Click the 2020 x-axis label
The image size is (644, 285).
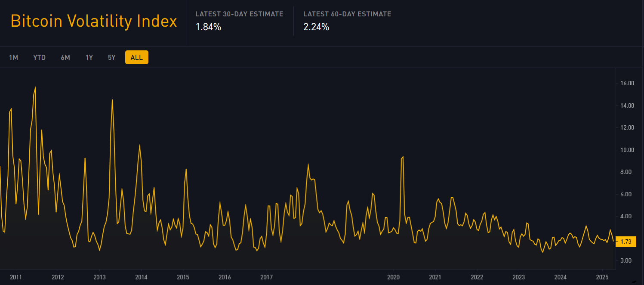pos(394,277)
